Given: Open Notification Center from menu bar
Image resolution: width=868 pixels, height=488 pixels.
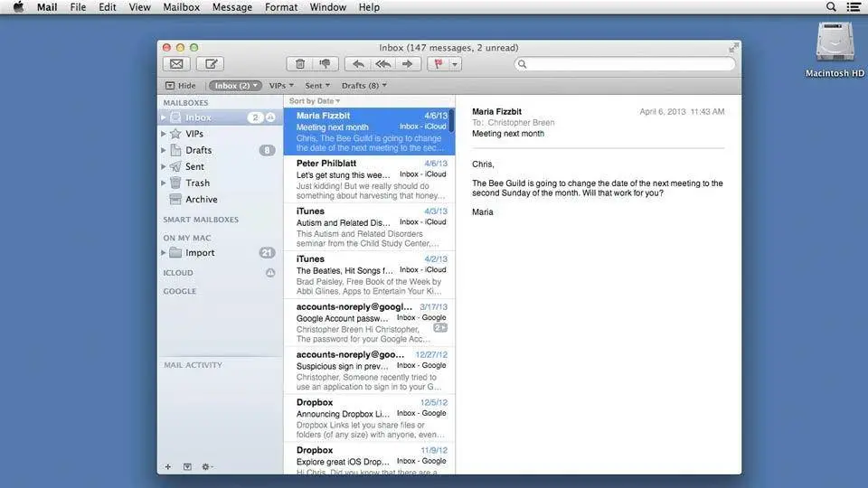Looking at the screenshot, I should click(x=854, y=7).
